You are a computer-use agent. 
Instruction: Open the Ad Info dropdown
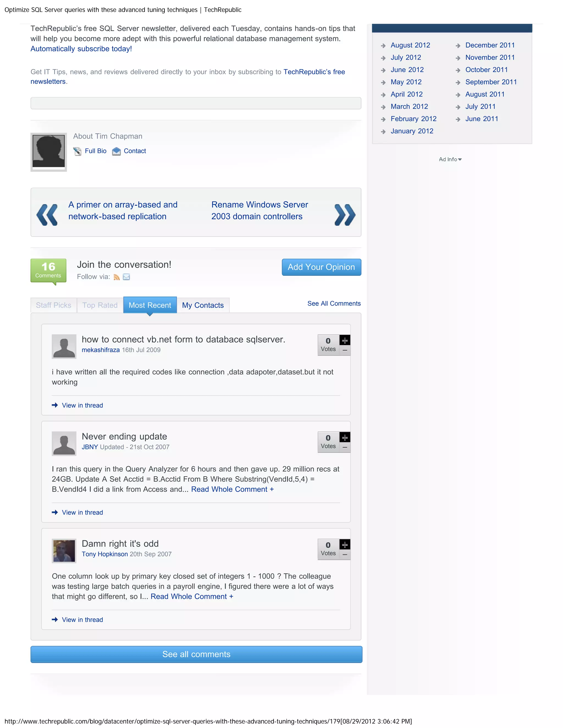pos(450,160)
